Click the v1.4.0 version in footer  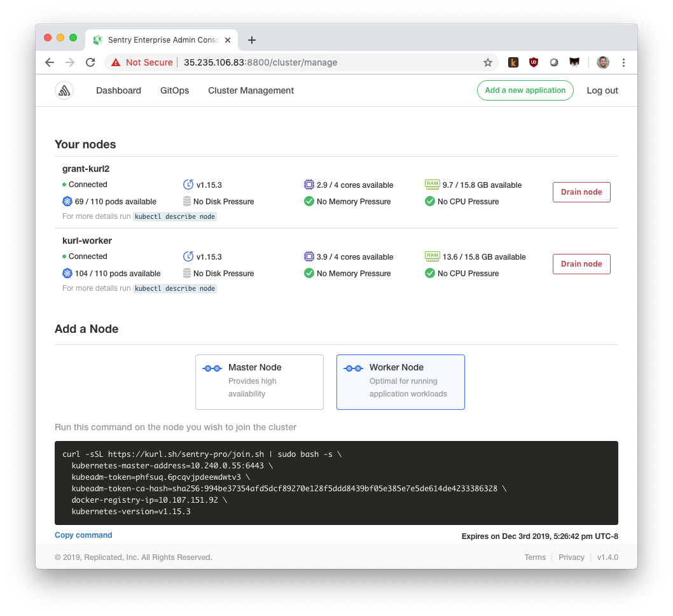pos(607,557)
